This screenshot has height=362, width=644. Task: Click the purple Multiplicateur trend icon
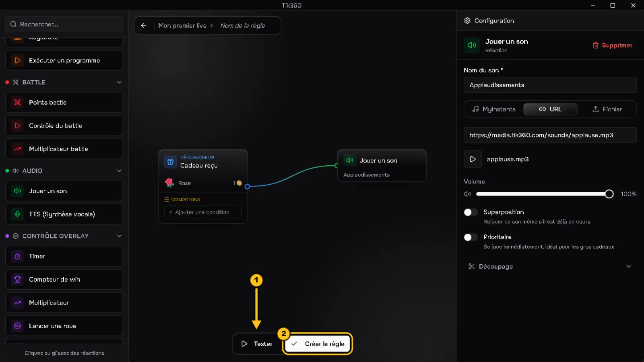[x=17, y=302]
